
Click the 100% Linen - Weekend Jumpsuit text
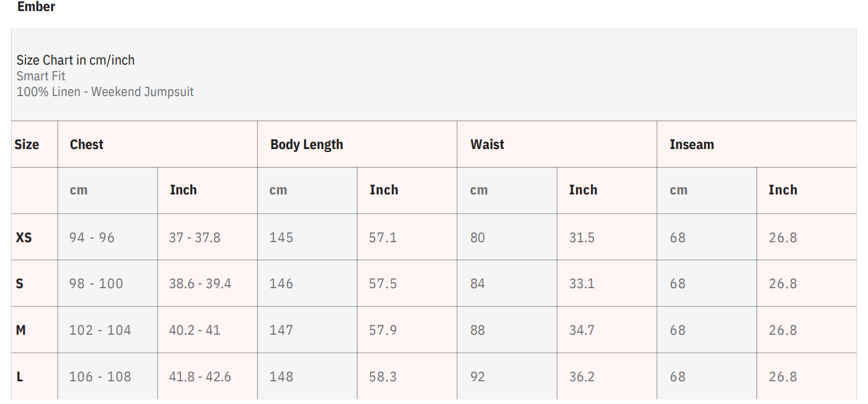[x=105, y=91]
